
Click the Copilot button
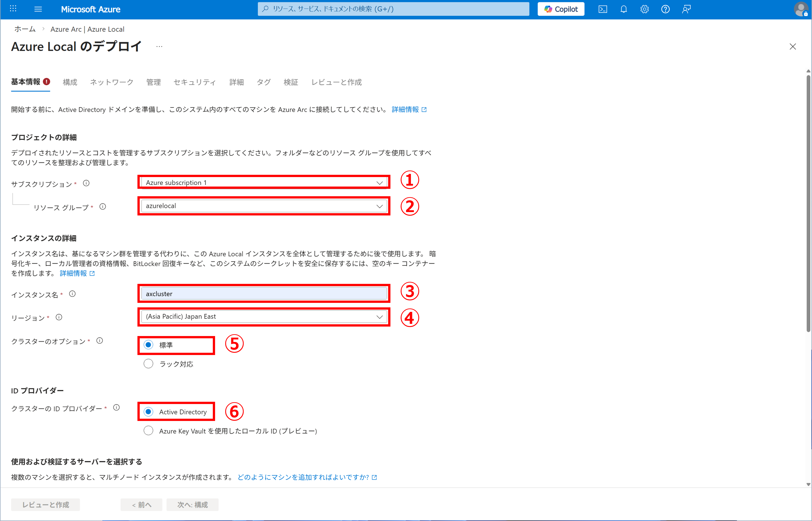click(x=561, y=9)
